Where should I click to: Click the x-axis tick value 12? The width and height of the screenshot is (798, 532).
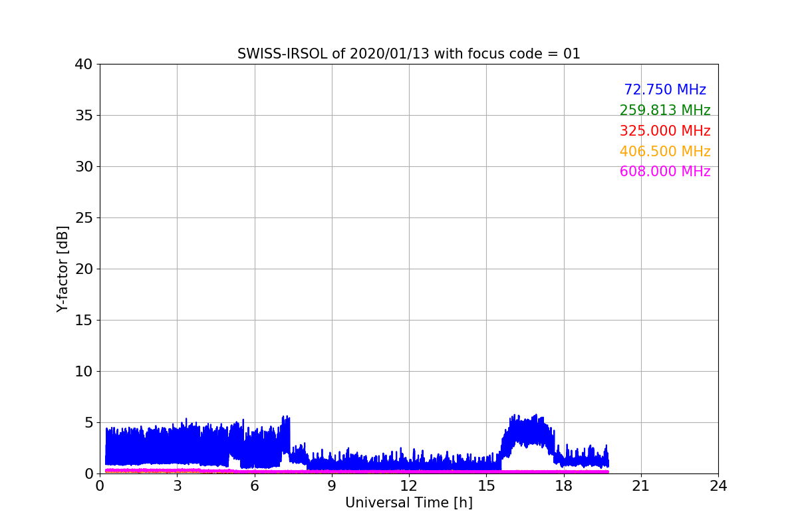coord(409,486)
